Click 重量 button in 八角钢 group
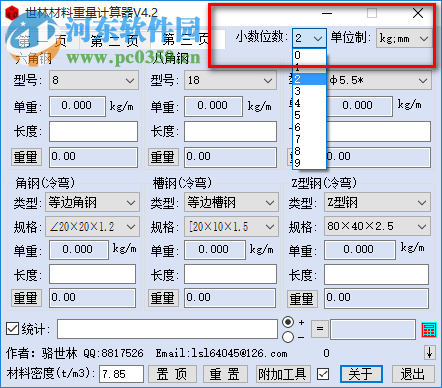This screenshot has width=442, height=388. pos(163,157)
